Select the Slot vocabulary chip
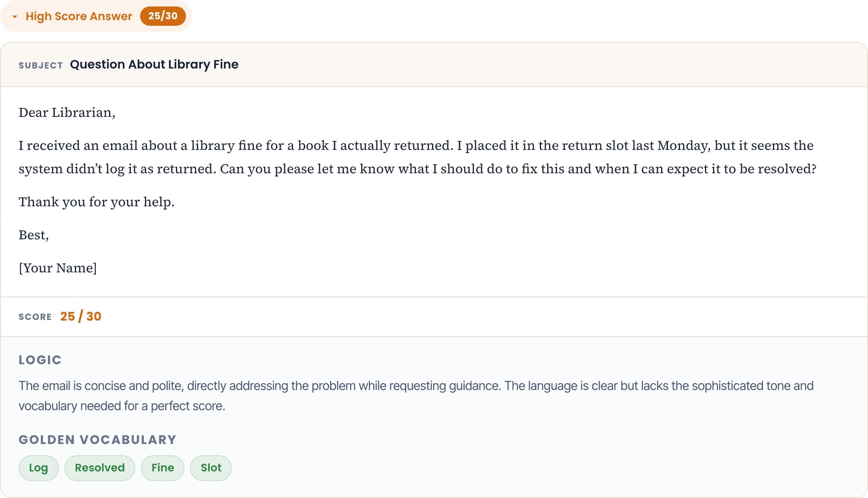Screen dimensions: 868x498 click(x=211, y=468)
